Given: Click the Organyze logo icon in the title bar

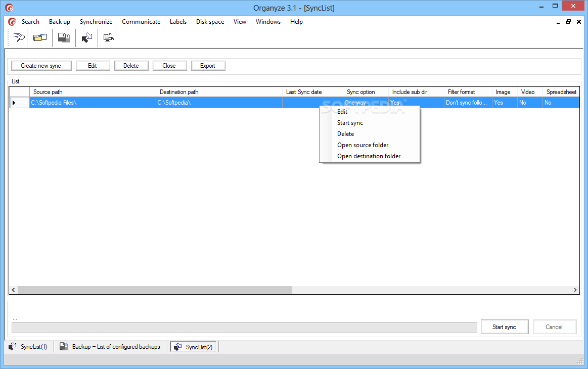Looking at the screenshot, I should pyautogui.click(x=9, y=8).
